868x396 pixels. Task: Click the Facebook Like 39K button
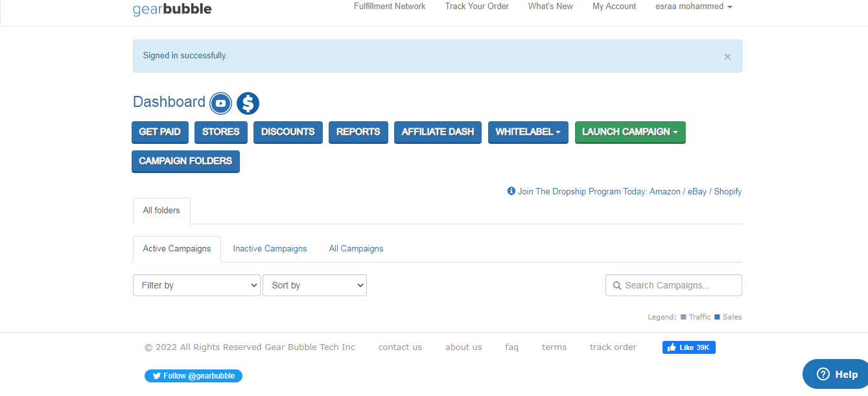[689, 347]
